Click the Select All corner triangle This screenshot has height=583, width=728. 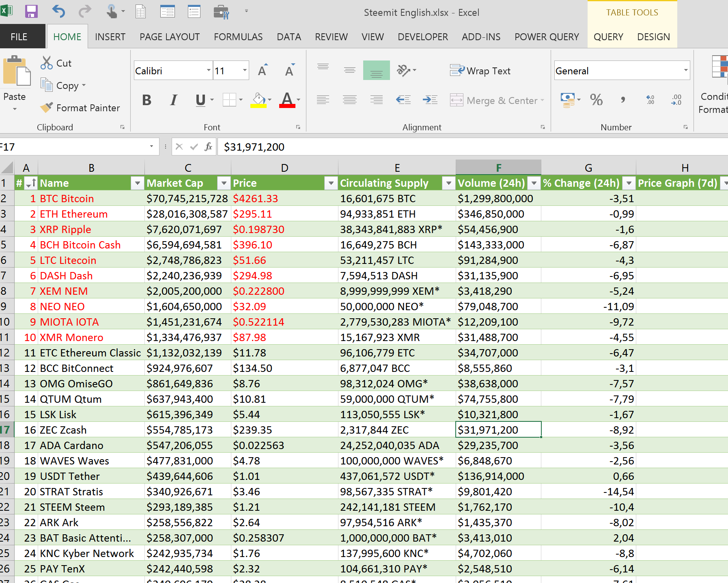click(7, 167)
